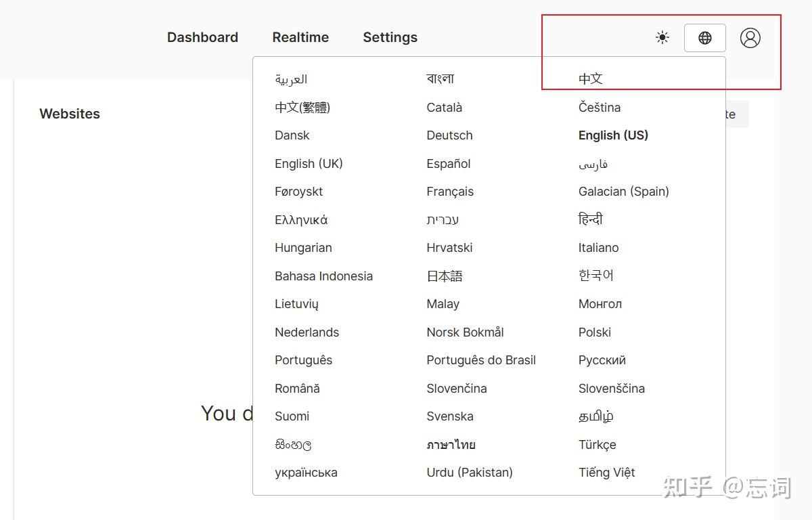Select Italiano language option
This screenshot has height=520, width=812.
tap(598, 248)
